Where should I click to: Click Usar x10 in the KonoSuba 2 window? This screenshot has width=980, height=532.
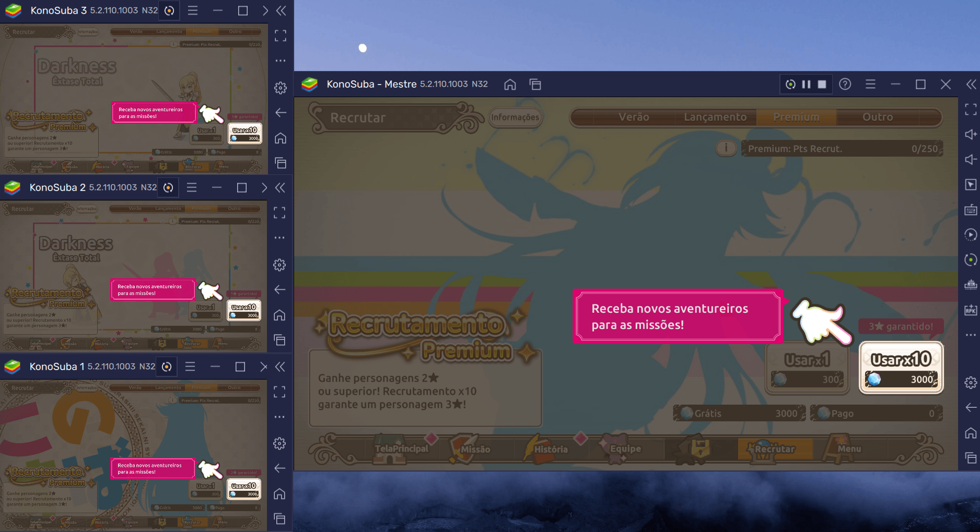[244, 311]
